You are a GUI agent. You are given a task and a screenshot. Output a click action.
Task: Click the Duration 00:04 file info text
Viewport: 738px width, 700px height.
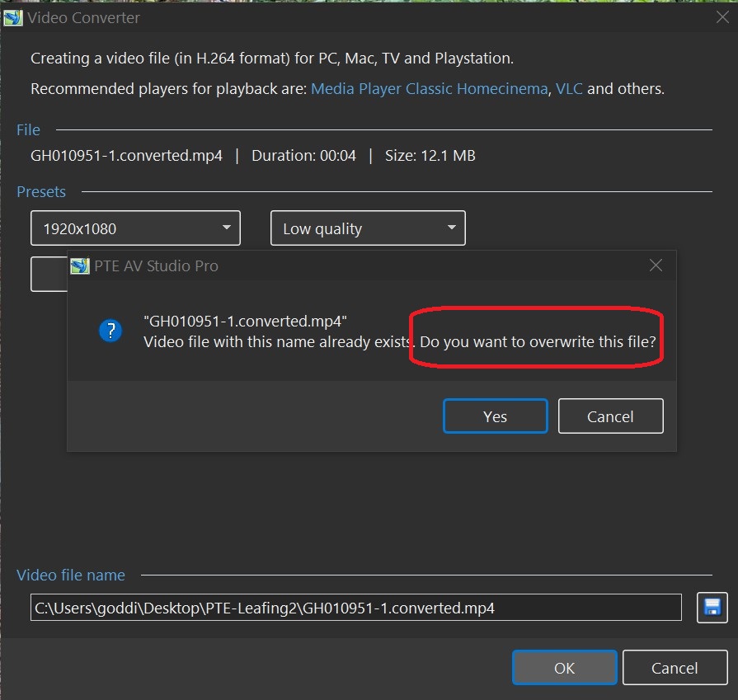(x=303, y=156)
